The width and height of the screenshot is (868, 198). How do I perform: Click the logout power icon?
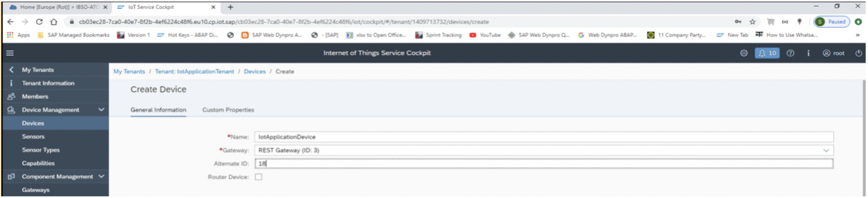[858, 53]
